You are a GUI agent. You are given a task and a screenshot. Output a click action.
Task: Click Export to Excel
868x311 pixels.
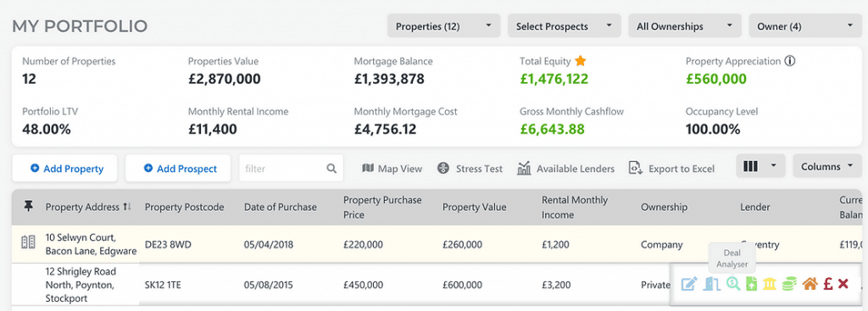click(671, 169)
